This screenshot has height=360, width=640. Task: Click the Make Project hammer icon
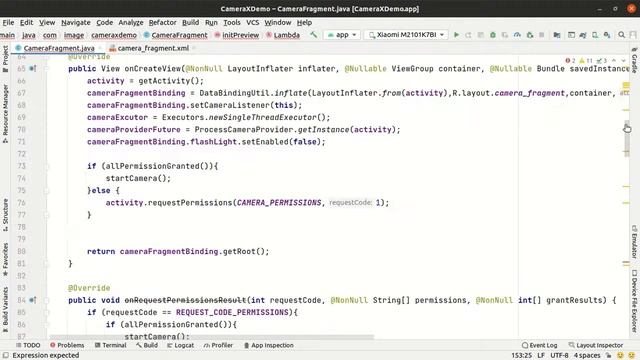pyautogui.click(x=313, y=35)
